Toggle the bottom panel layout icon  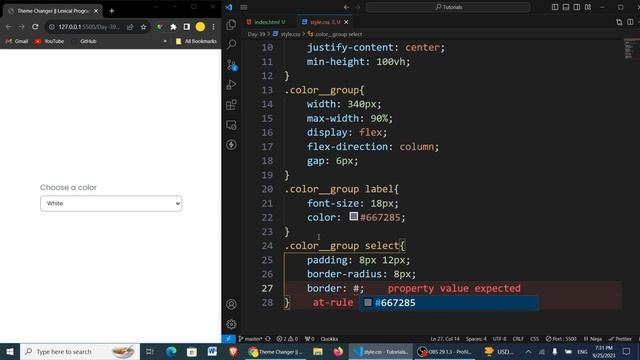[566, 7]
